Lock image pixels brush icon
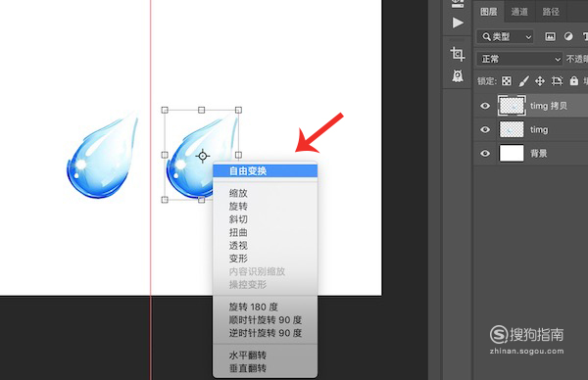 coord(523,80)
